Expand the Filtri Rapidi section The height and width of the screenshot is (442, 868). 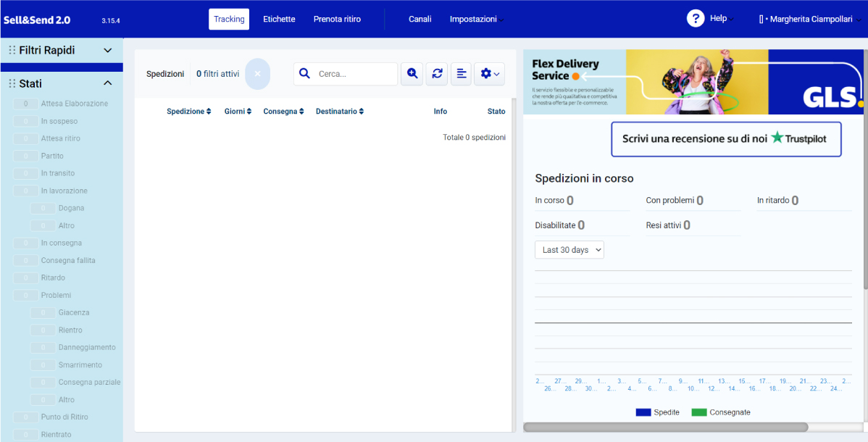pyautogui.click(x=108, y=51)
